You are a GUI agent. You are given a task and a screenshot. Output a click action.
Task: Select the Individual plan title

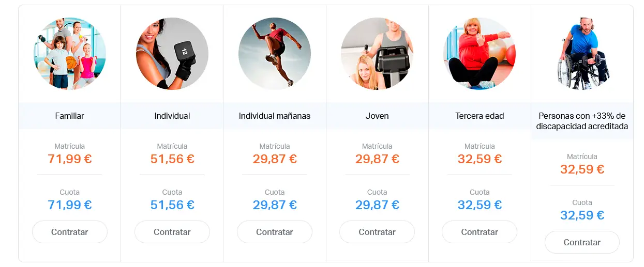click(172, 116)
